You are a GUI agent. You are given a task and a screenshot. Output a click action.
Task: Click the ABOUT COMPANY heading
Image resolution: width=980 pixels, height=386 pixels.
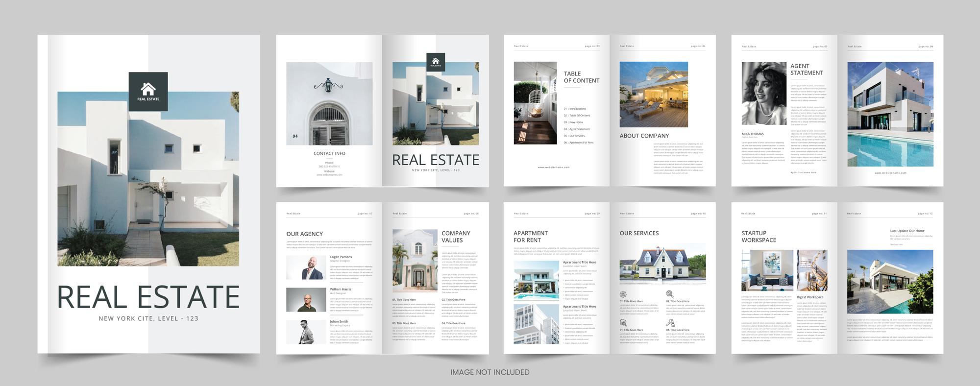[x=644, y=136]
